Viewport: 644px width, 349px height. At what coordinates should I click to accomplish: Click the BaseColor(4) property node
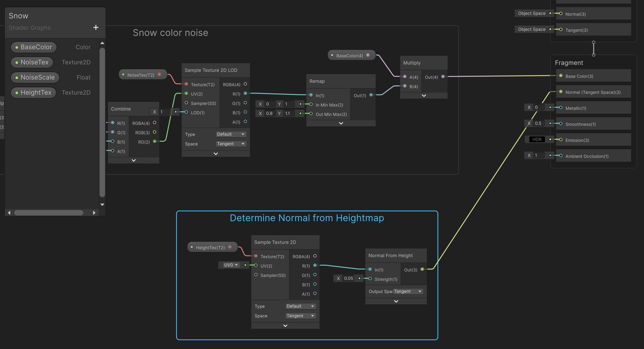coord(349,55)
